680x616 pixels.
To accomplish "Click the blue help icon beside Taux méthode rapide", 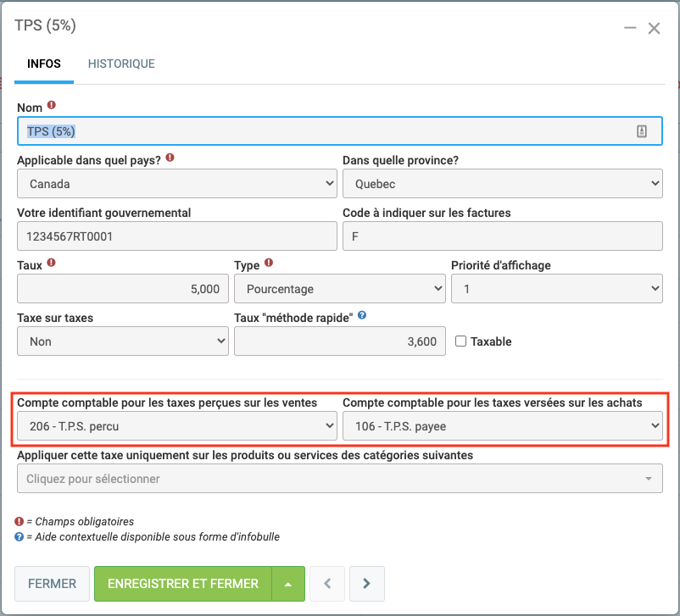I will click(x=362, y=315).
